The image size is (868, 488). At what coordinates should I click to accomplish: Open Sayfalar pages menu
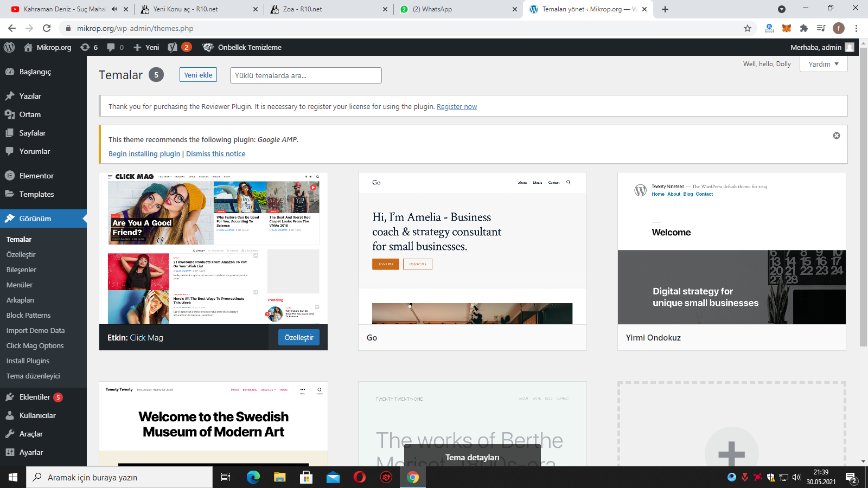43,133
